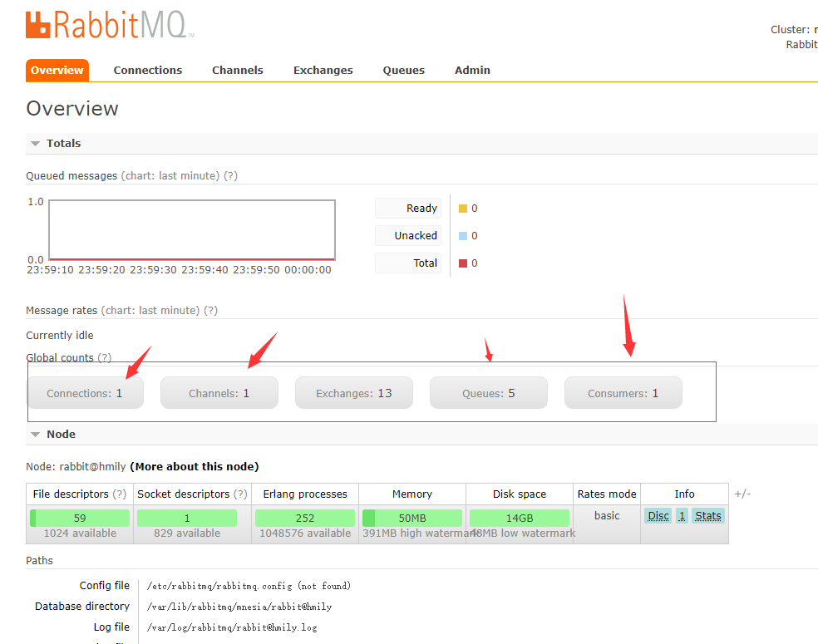Select the database directory path text
This screenshot has width=818, height=644.
(x=239, y=607)
